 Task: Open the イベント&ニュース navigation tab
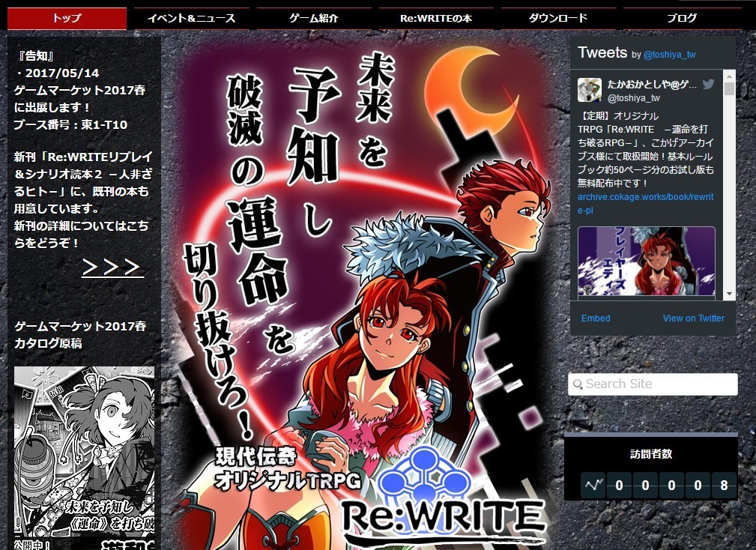click(191, 19)
